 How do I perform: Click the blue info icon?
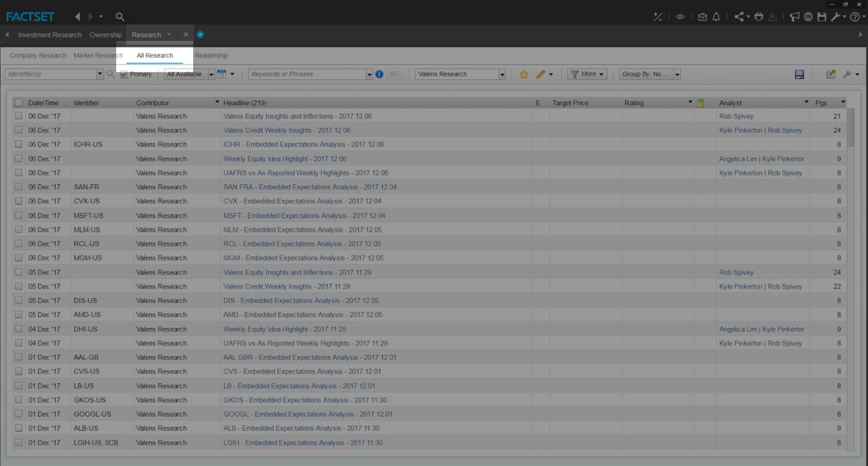click(x=379, y=74)
